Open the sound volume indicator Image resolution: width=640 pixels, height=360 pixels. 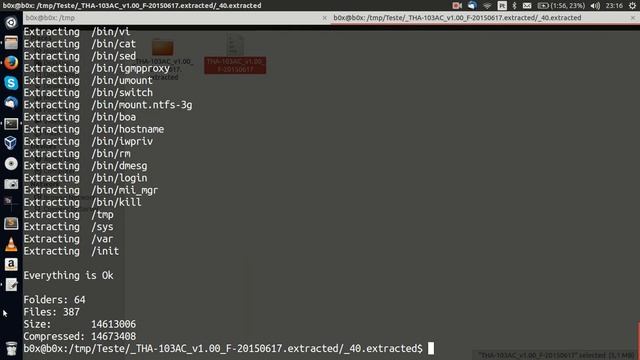click(595, 5)
